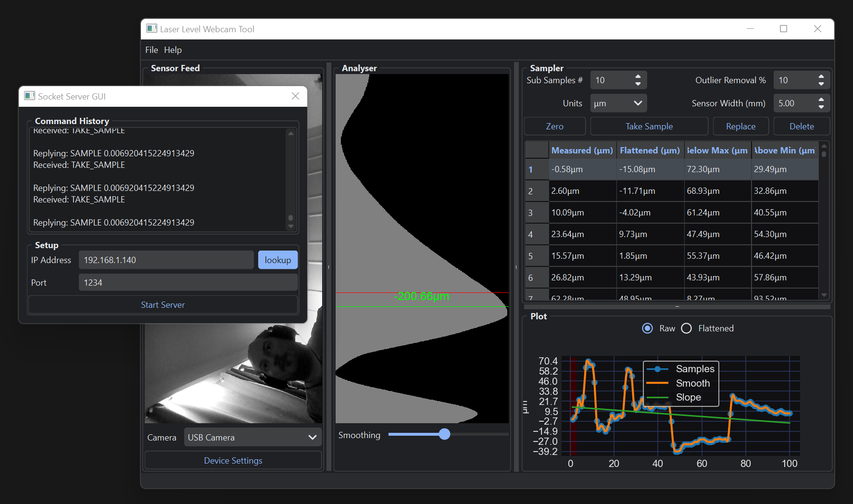Click the Delete sample button
Screen dimensions: 853x504
point(802,126)
